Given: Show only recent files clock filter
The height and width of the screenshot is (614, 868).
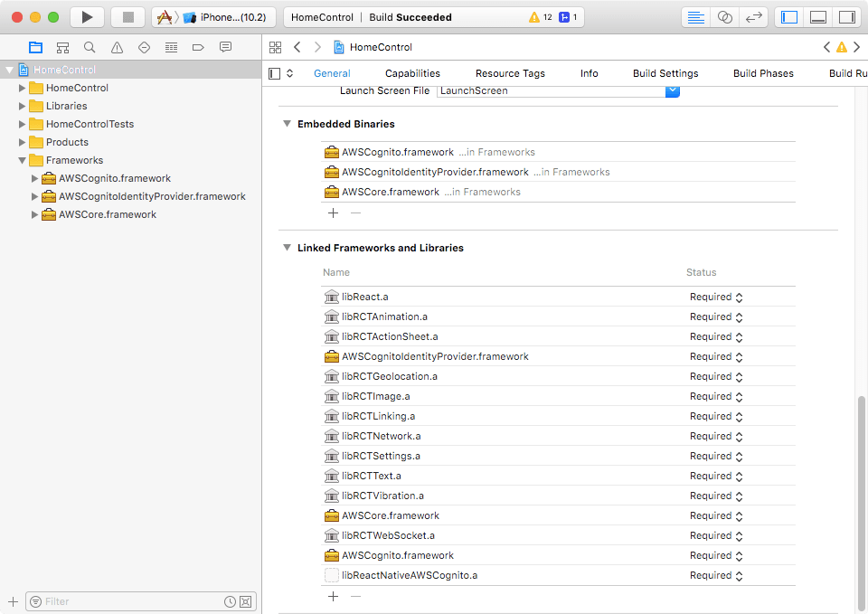Looking at the screenshot, I should tap(230, 602).
